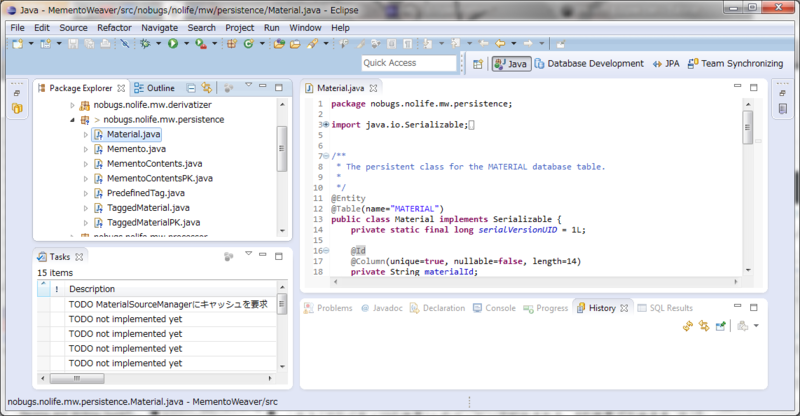
Task: Click the New Java Class icon
Action: click(248, 44)
